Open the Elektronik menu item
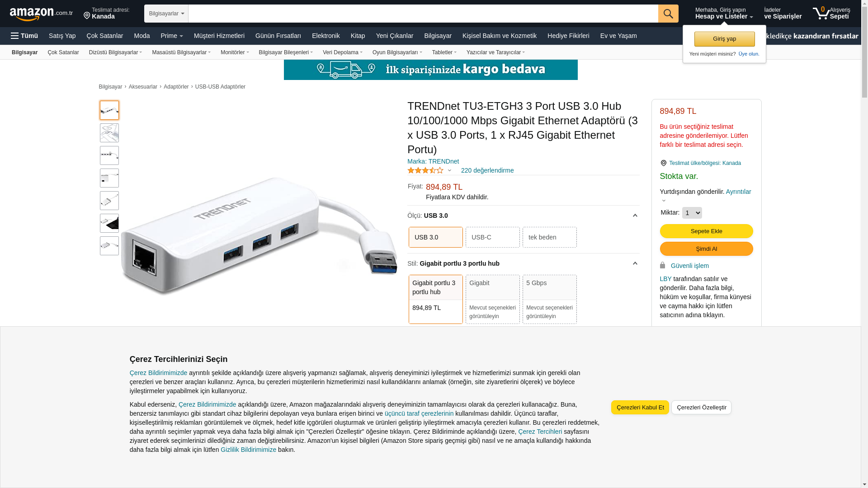Screen dimensions: 868x488 click(x=325, y=36)
